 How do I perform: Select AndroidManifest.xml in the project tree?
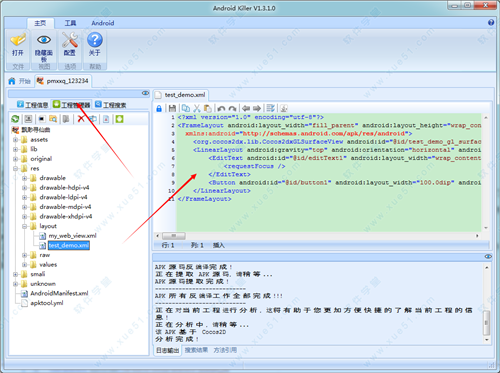tap(59, 293)
